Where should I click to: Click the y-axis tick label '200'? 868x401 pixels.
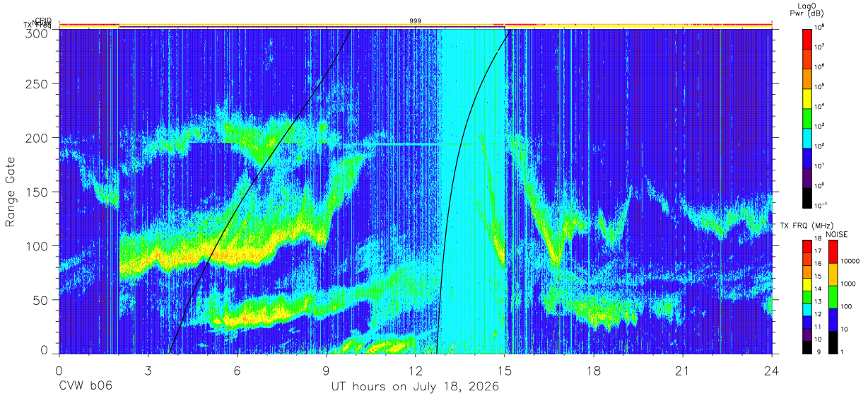pos(37,138)
